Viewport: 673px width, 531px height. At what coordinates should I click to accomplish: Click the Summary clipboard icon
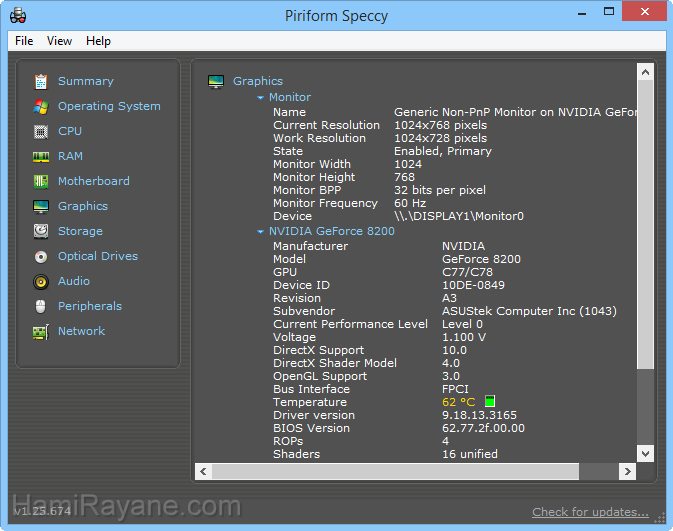41,82
